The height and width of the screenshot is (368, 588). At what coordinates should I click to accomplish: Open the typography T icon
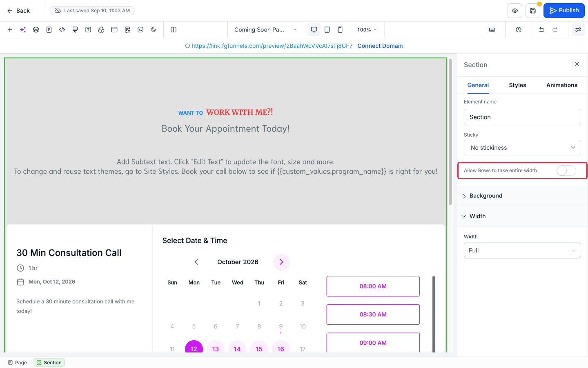pyautogui.click(x=88, y=29)
